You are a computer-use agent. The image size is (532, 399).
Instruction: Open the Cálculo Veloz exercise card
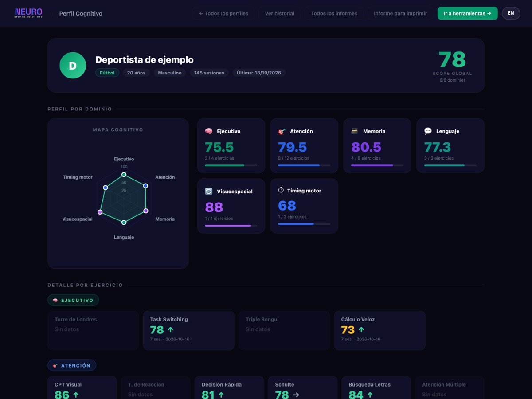(380, 331)
